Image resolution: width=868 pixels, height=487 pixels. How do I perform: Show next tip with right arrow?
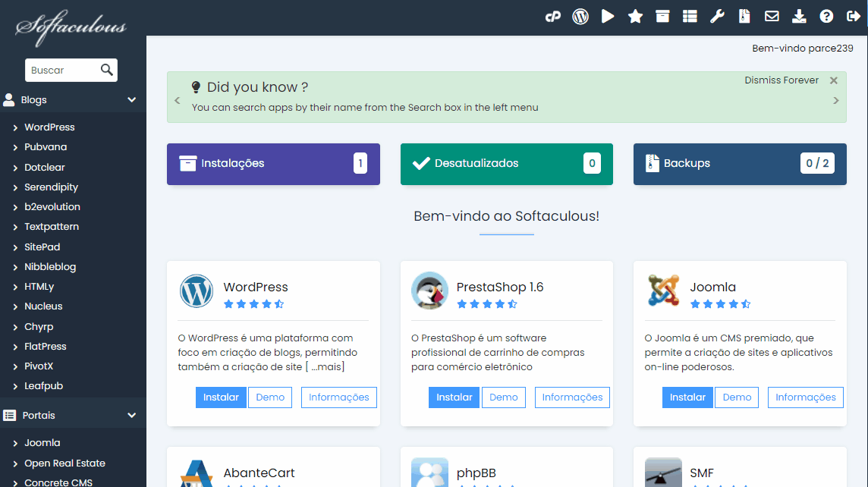(836, 100)
